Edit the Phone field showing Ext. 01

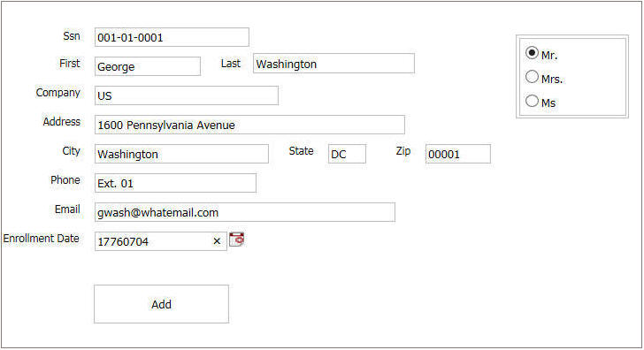(x=175, y=183)
